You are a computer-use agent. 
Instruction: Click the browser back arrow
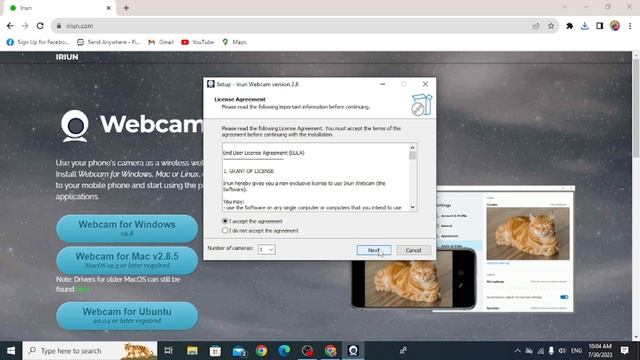pyautogui.click(x=10, y=26)
